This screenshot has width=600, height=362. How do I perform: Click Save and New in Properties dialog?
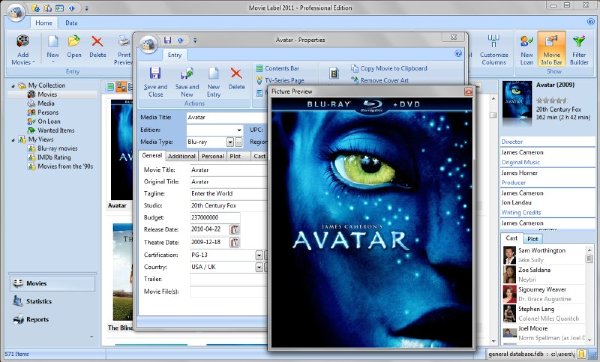point(187,82)
